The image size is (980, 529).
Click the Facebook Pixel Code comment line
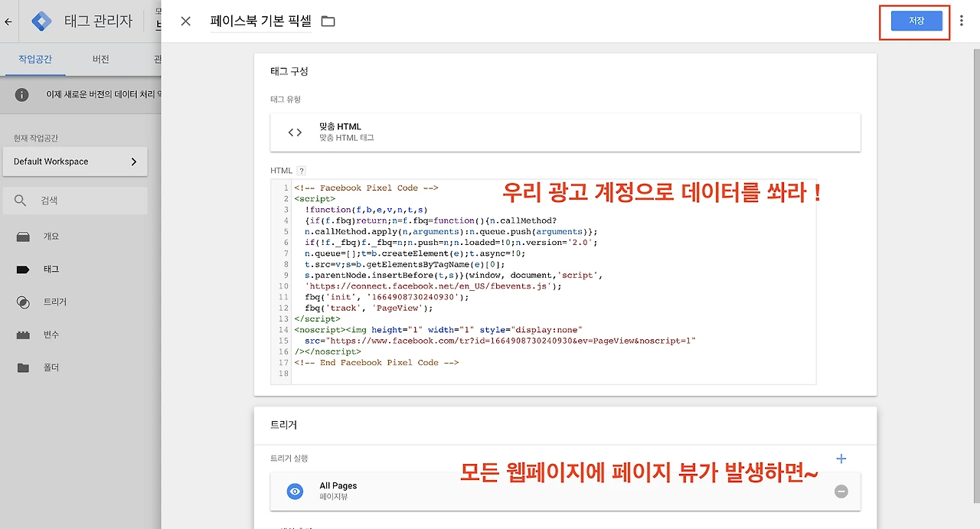(366, 188)
